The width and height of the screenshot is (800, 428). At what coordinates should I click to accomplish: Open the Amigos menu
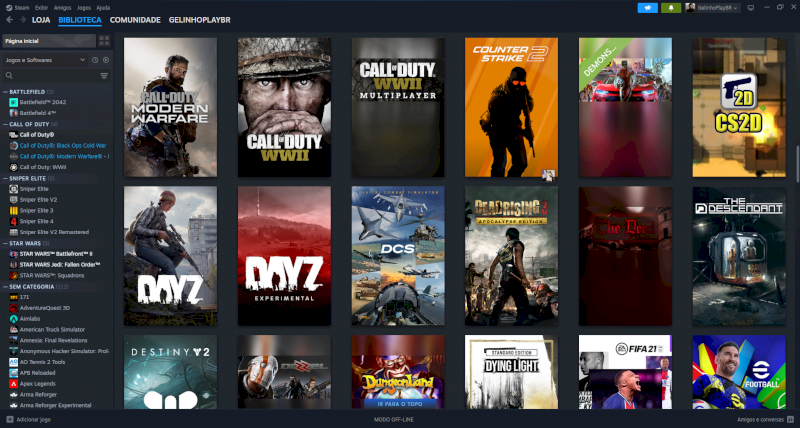[62, 8]
